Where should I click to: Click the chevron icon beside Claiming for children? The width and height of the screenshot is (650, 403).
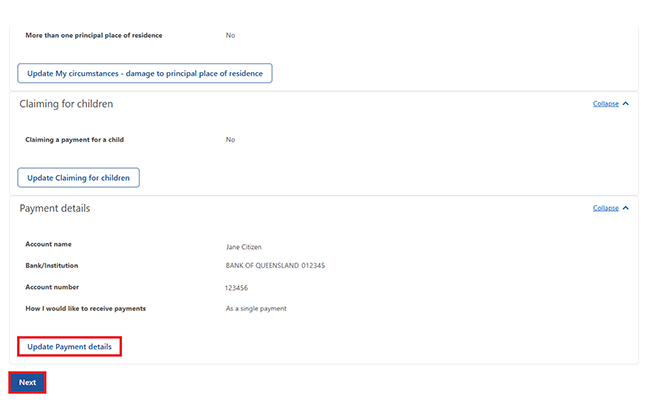tap(626, 104)
